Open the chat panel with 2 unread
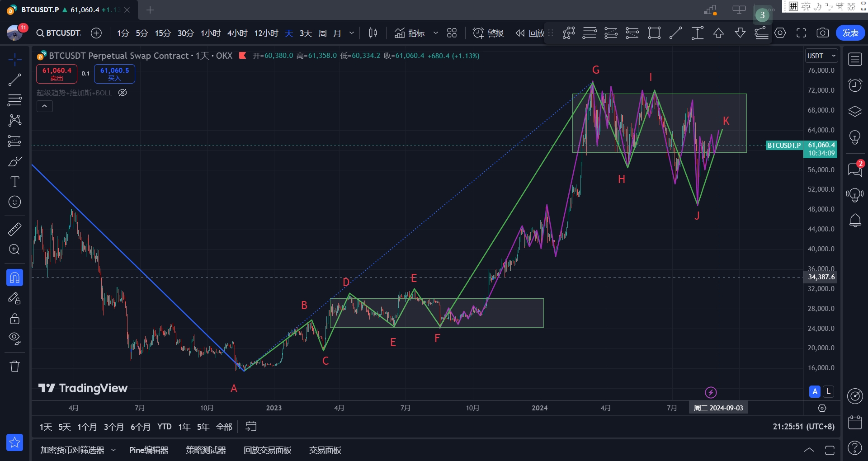 (855, 169)
